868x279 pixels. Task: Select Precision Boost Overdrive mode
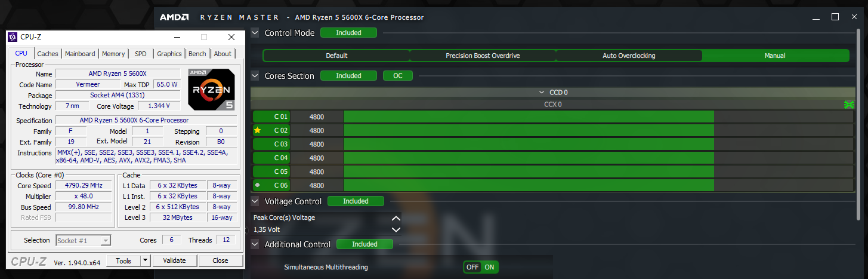coord(483,56)
